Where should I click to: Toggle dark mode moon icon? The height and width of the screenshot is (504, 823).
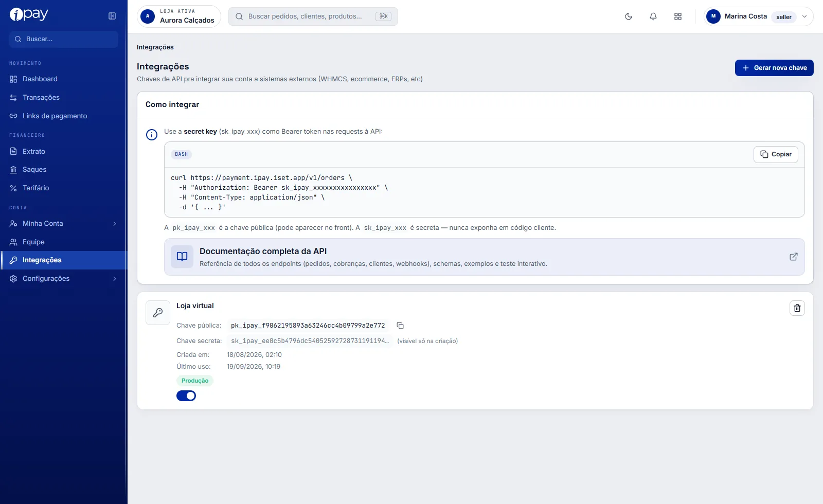pyautogui.click(x=629, y=16)
